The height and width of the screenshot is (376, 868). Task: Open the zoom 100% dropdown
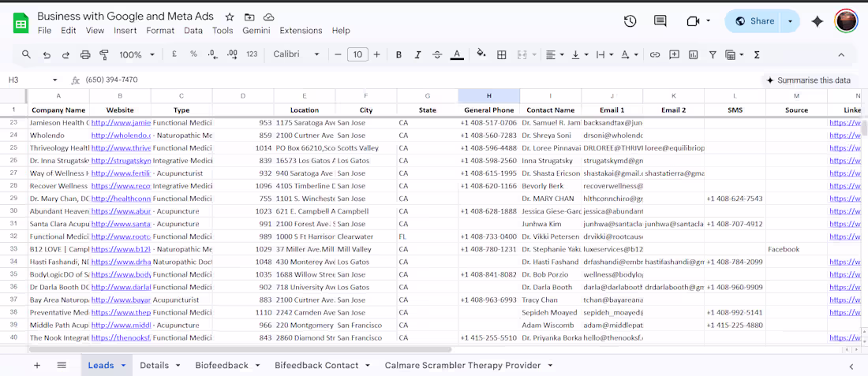coord(137,54)
